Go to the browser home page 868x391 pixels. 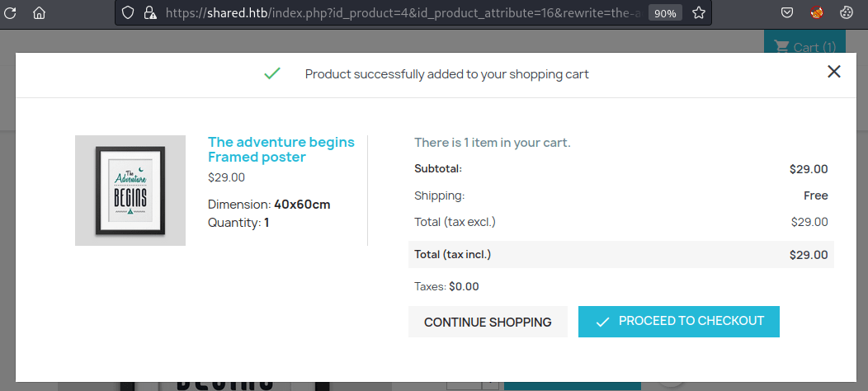[39, 12]
